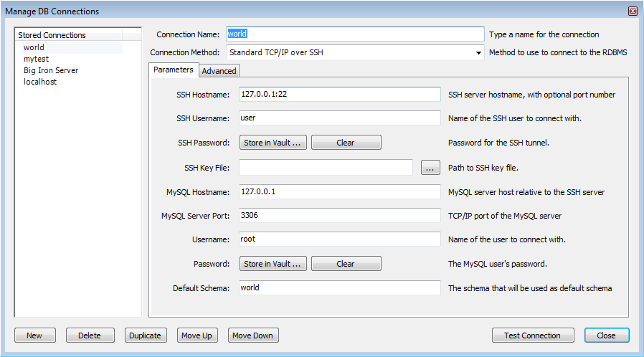Viewport: 644px width, 357px height.
Task: Edit the SSH Username field
Action: coord(340,118)
